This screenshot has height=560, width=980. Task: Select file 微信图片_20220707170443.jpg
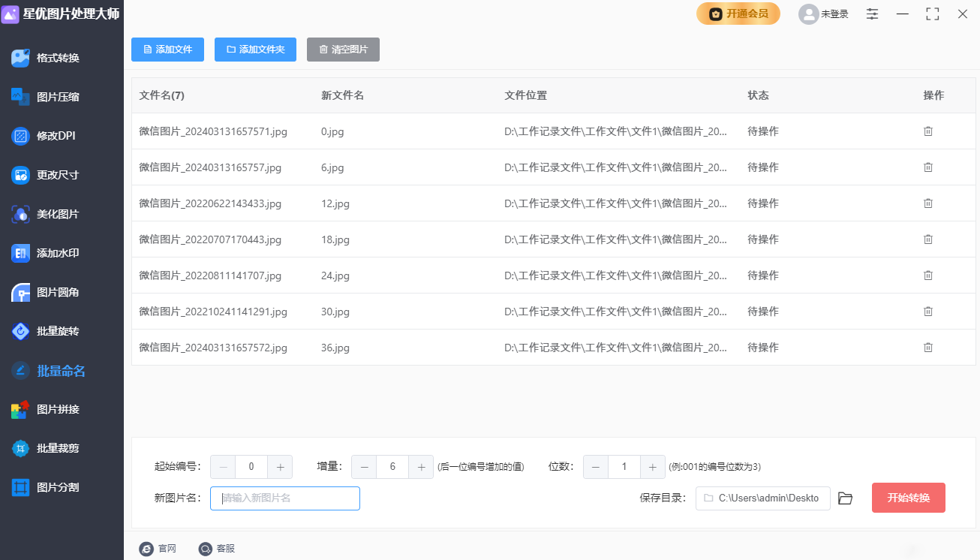(x=210, y=239)
